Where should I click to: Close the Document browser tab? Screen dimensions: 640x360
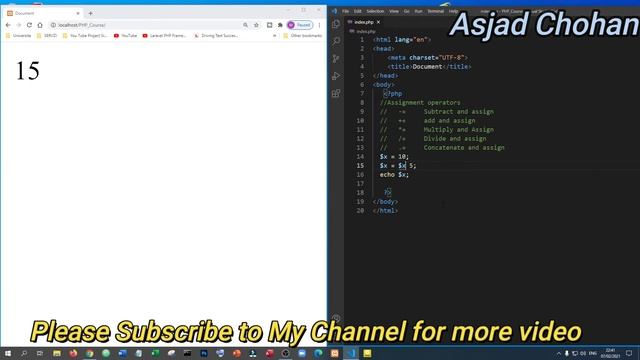pos(78,13)
